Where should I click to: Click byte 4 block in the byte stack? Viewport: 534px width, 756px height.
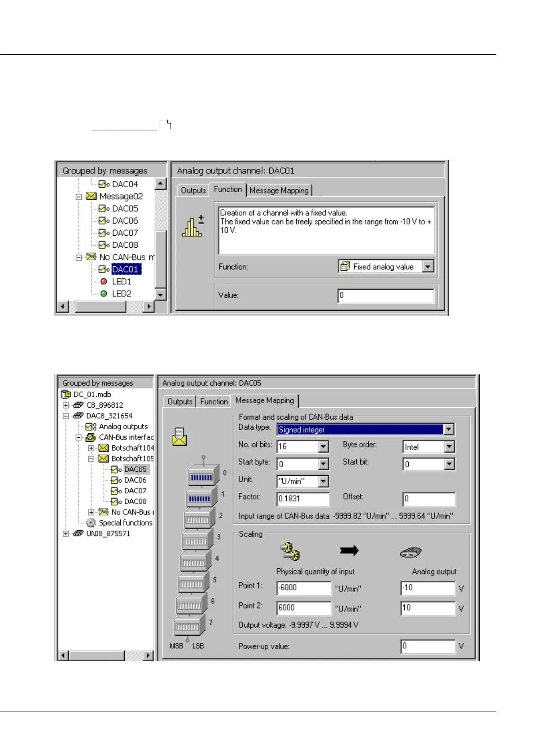click(195, 561)
